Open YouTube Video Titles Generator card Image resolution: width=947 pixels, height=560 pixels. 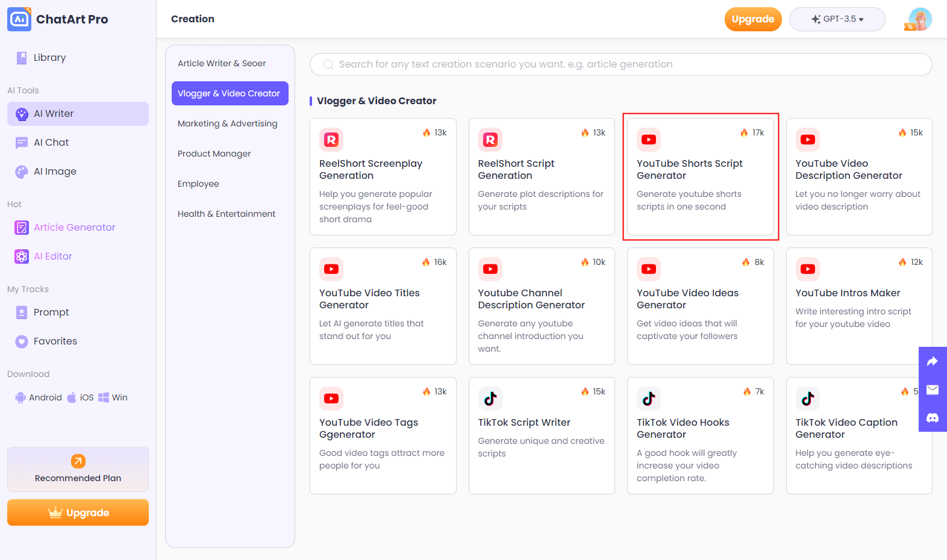tap(383, 306)
